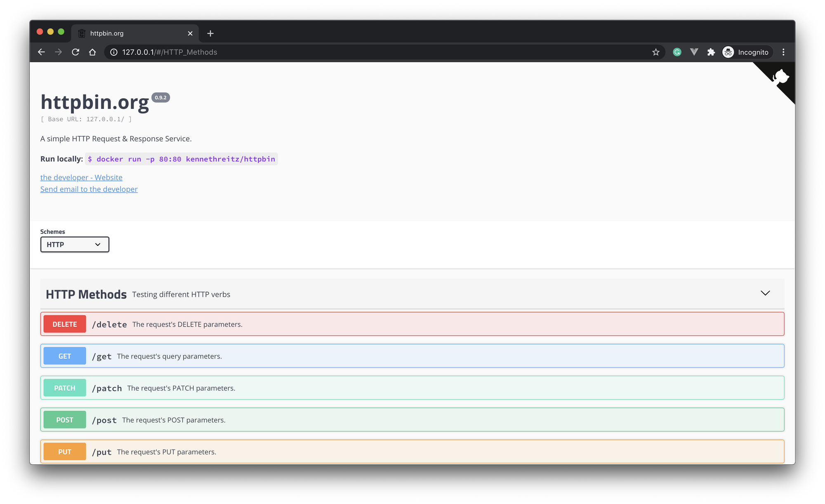Image resolution: width=825 pixels, height=504 pixels.
Task: Open 'the developer - Website' link
Action: click(81, 177)
